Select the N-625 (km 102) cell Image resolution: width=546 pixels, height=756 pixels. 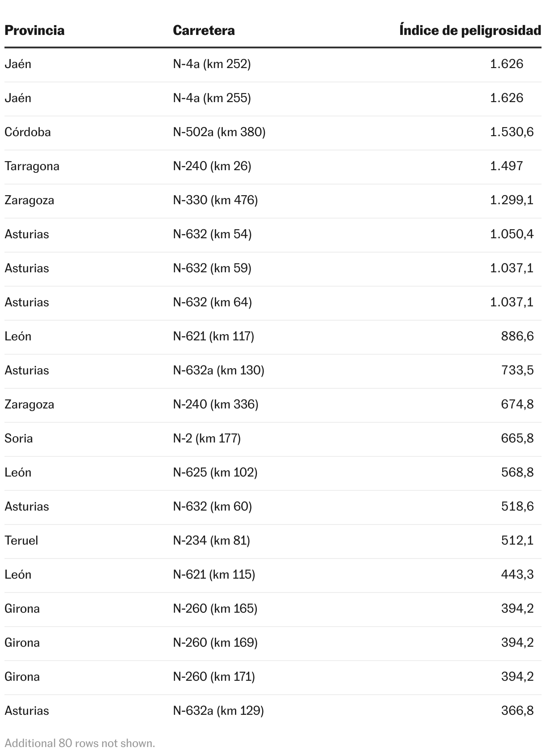pos(215,472)
